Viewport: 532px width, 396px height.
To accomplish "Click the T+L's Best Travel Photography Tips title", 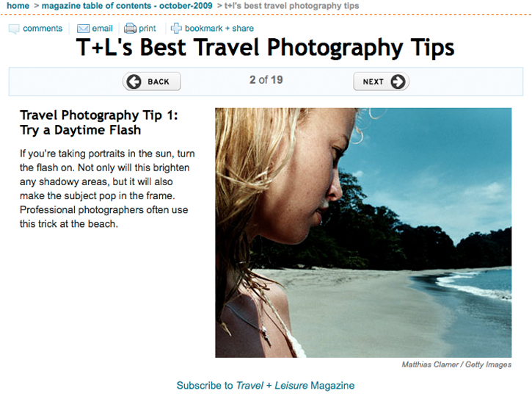I will pyautogui.click(x=266, y=47).
